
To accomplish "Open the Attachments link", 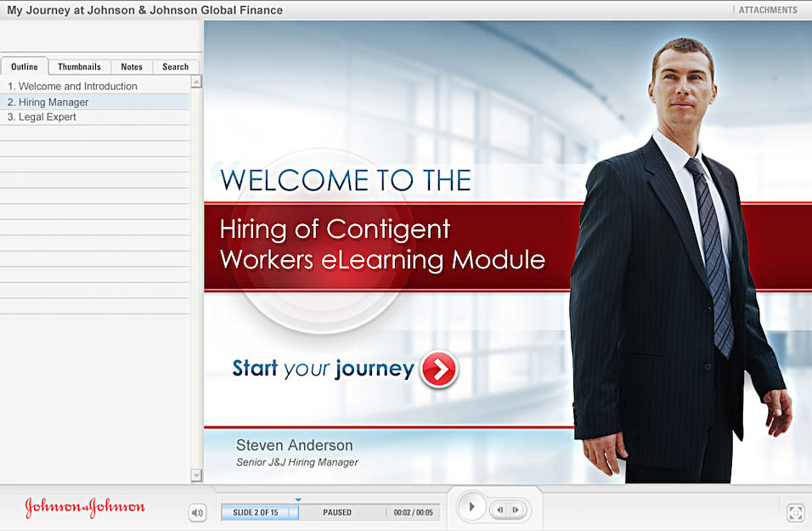I will (x=768, y=10).
